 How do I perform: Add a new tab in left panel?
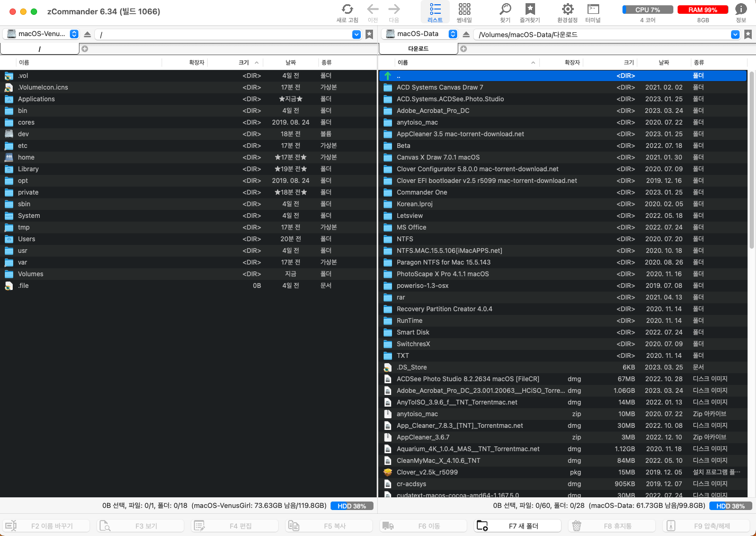coord(85,49)
